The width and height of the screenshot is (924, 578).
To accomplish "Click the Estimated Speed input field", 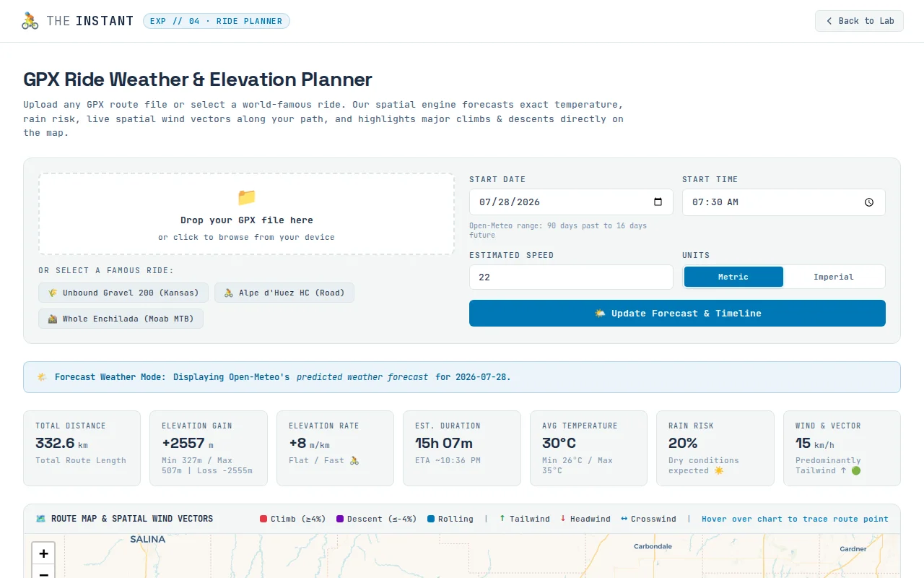I will tap(571, 277).
